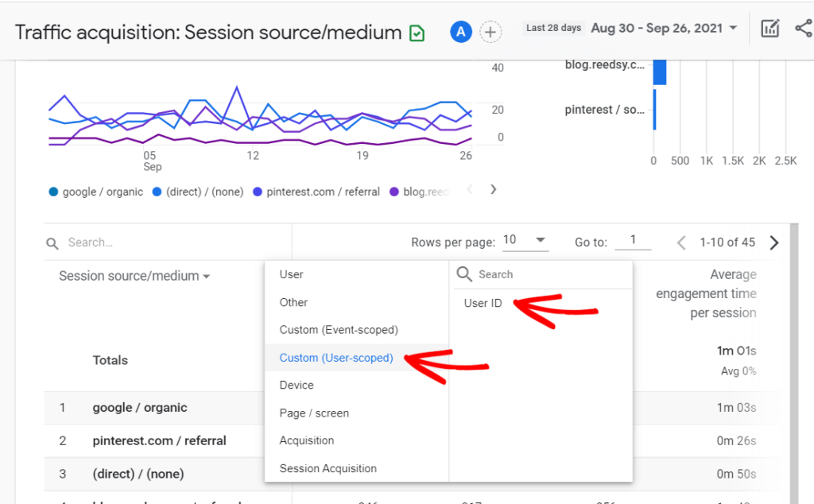The height and width of the screenshot is (504, 814).
Task: Click the blue A account avatar
Action: [460, 32]
